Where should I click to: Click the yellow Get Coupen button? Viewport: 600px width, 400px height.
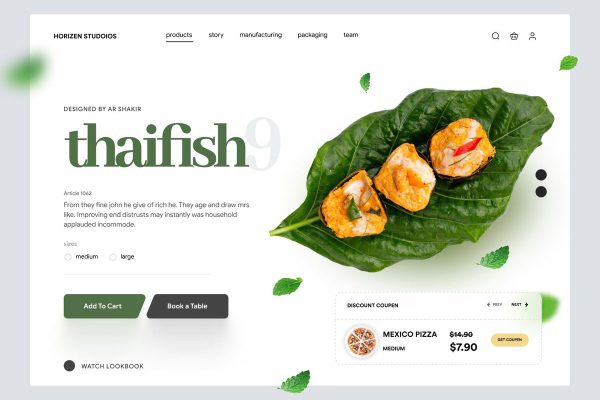point(510,340)
